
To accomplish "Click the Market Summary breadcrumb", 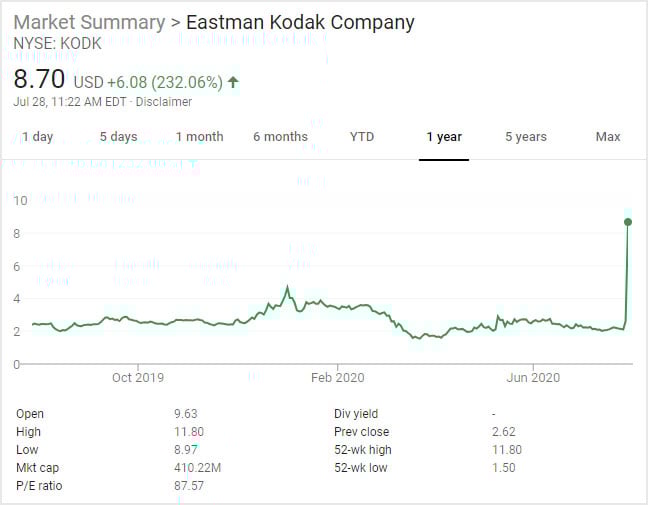I will pyautogui.click(x=89, y=22).
